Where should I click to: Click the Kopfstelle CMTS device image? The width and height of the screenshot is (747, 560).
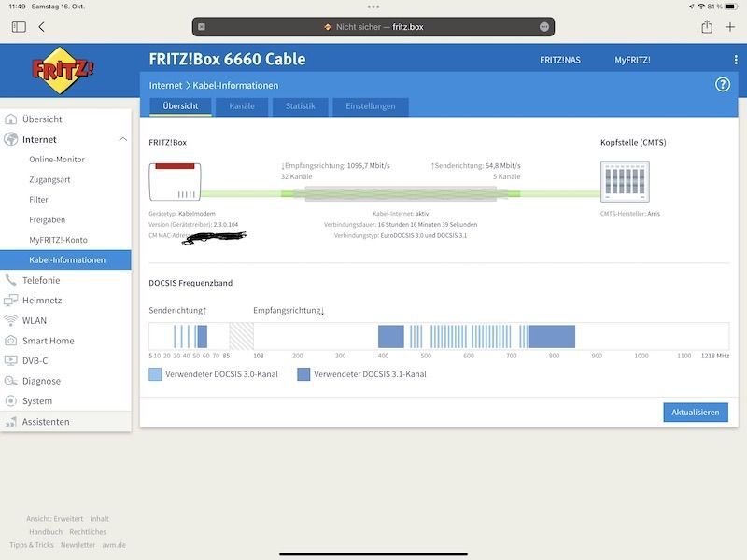(625, 181)
